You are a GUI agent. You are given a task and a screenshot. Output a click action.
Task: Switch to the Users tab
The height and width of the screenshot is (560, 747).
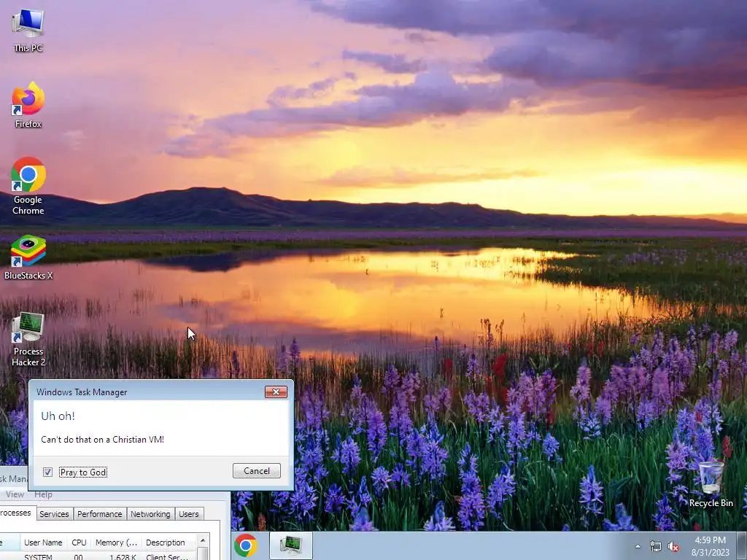pyautogui.click(x=189, y=514)
